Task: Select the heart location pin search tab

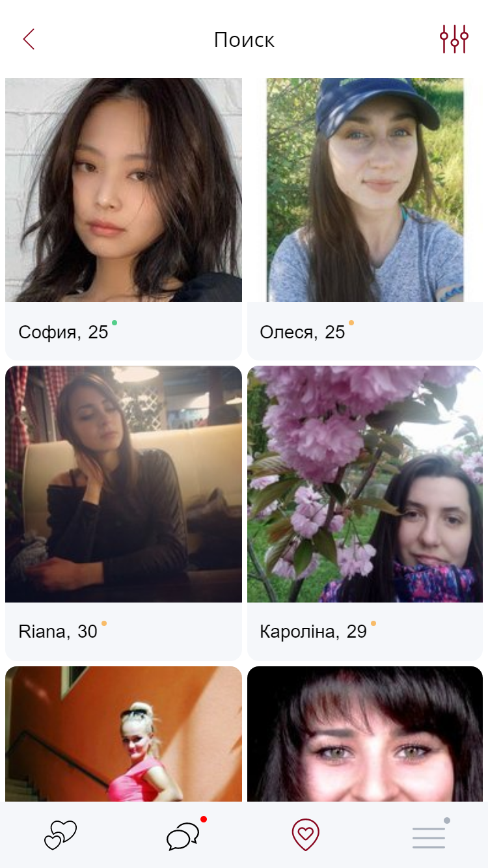Action: (x=305, y=835)
